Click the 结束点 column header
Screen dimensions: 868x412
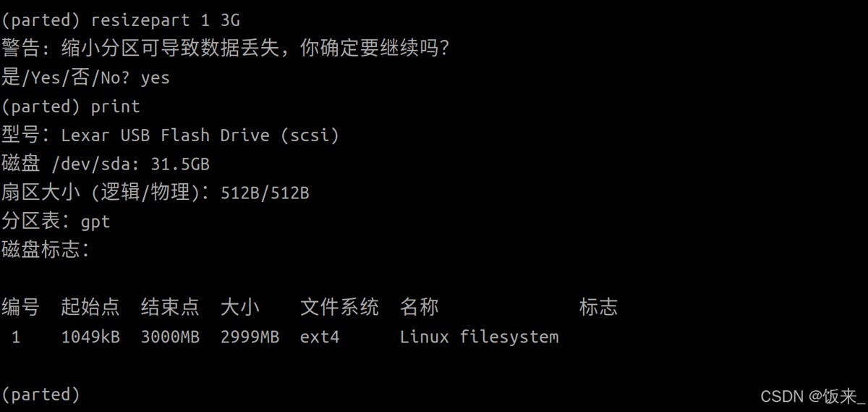[x=170, y=307]
